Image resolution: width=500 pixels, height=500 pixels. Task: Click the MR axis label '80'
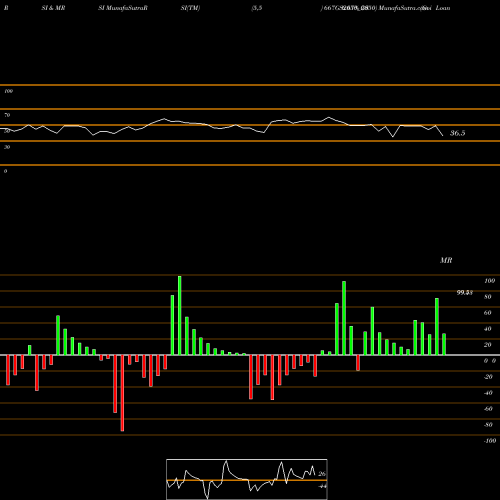click(x=488, y=297)
